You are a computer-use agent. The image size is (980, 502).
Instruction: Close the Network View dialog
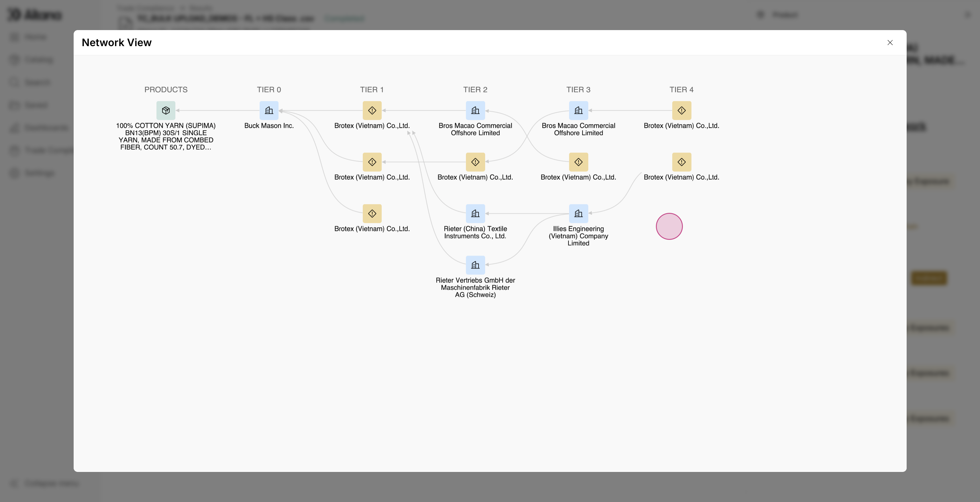(x=890, y=43)
